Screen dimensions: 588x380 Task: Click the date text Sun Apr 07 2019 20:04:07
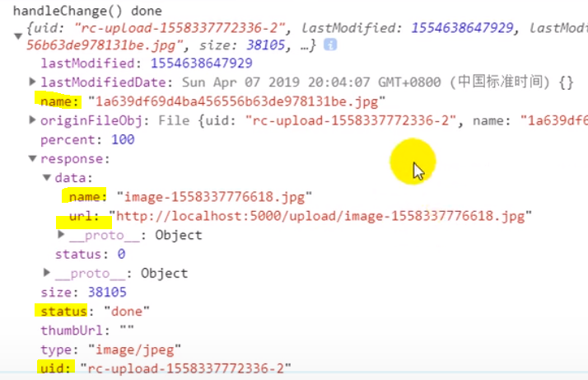[276, 82]
